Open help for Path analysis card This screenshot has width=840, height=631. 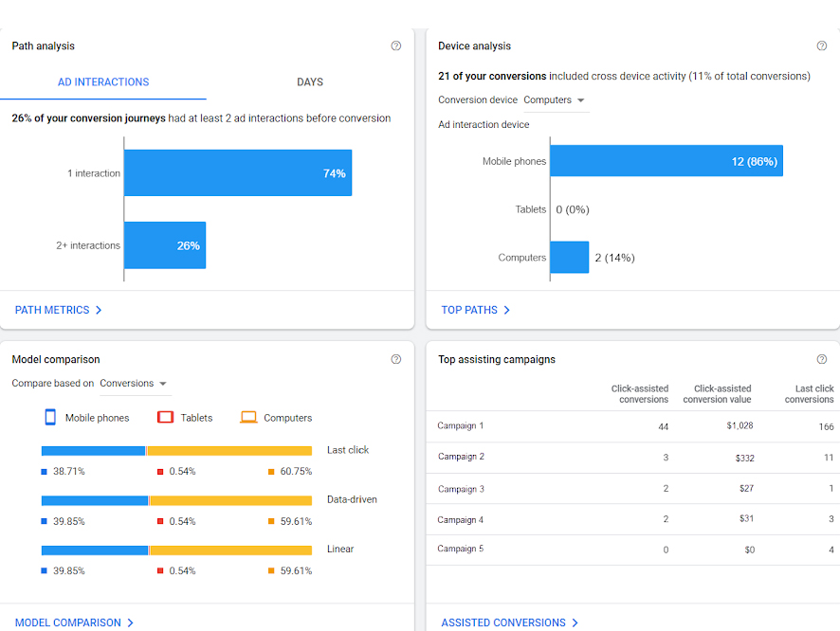(x=396, y=45)
